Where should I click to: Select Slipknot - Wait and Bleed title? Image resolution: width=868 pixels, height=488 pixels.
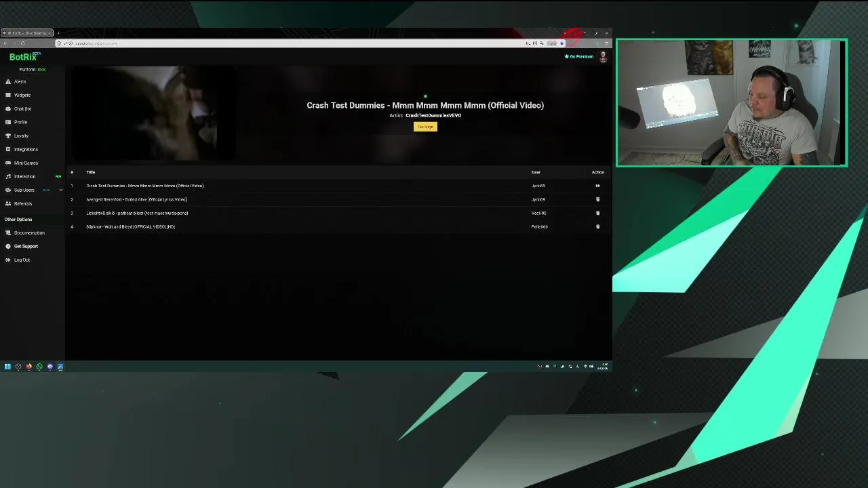130,226
